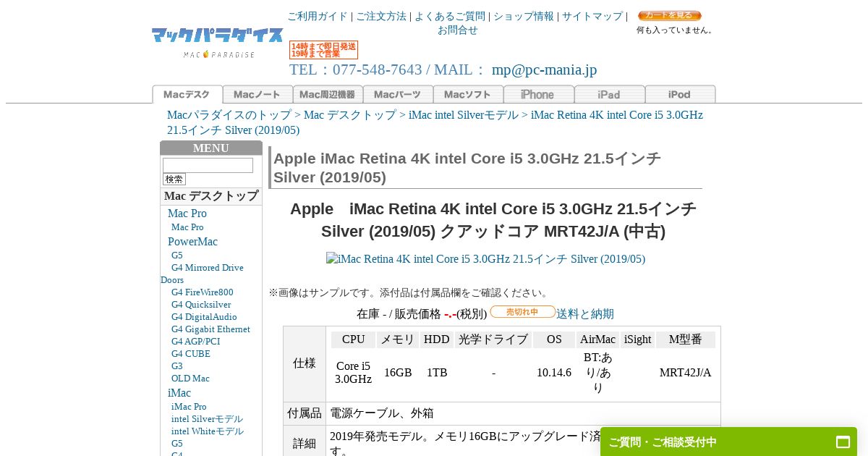Select the Core i5 3.0GHz CPU cell
Viewport: 868px width, 456px height.
pyautogui.click(x=353, y=373)
